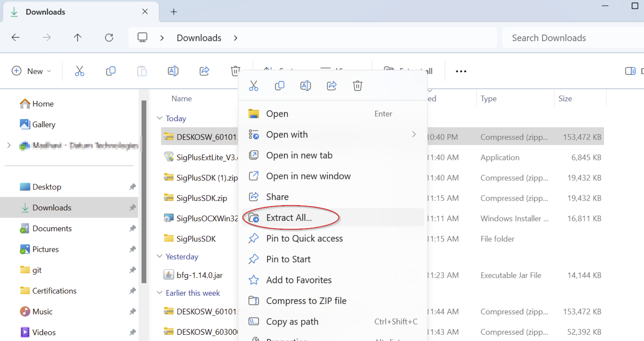Unpin Music from the sidebar
Viewport: 644px width, 341px height.
pyautogui.click(x=133, y=311)
